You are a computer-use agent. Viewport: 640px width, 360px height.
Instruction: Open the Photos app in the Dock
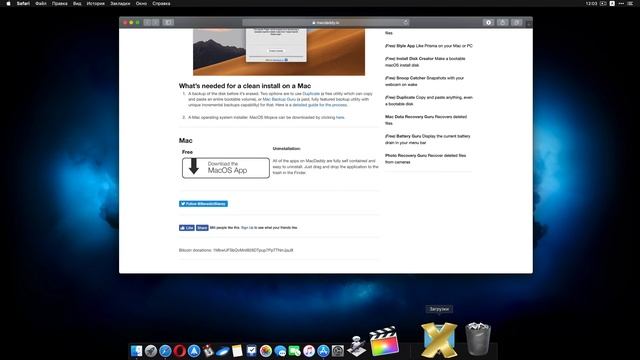tap(266, 351)
